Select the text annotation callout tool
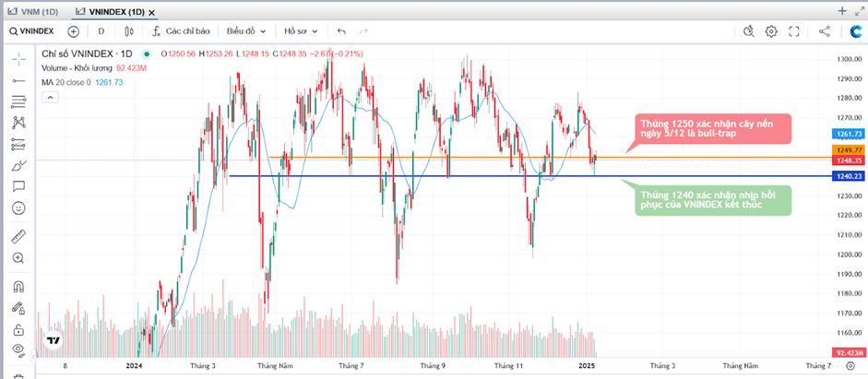The height and width of the screenshot is (379, 868). (18, 186)
